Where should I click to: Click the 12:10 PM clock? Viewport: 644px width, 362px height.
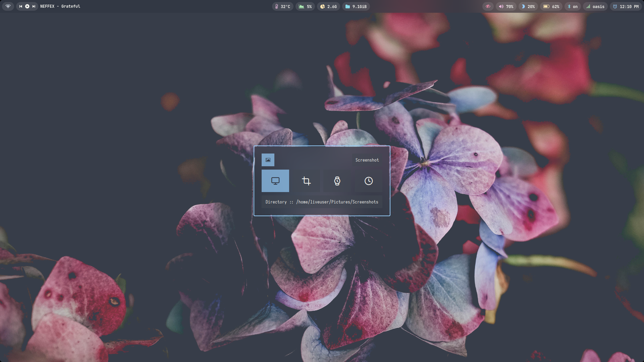tap(626, 7)
